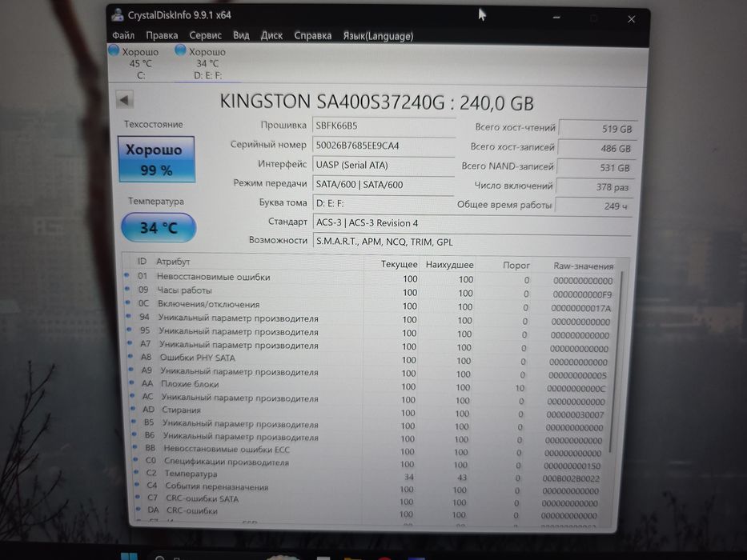
Task: Click the transfer mode field SATA/600 | SATA/600
Action: (384, 184)
